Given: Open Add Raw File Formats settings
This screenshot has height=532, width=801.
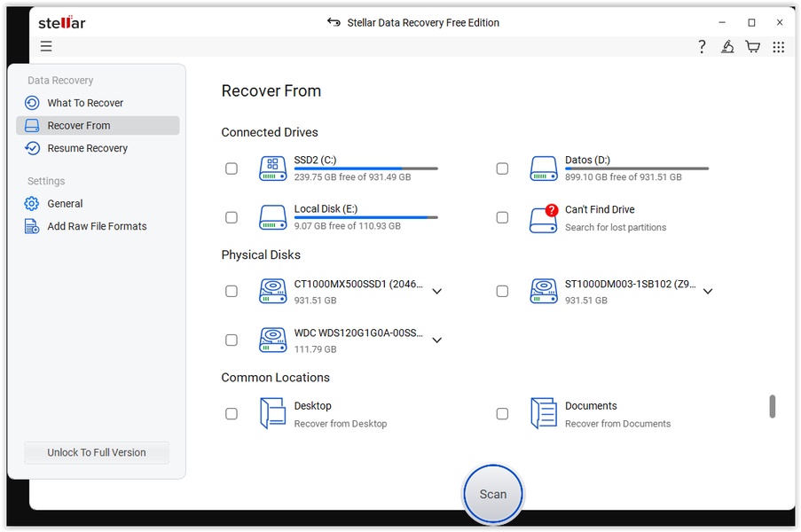Looking at the screenshot, I should pyautogui.click(x=97, y=226).
